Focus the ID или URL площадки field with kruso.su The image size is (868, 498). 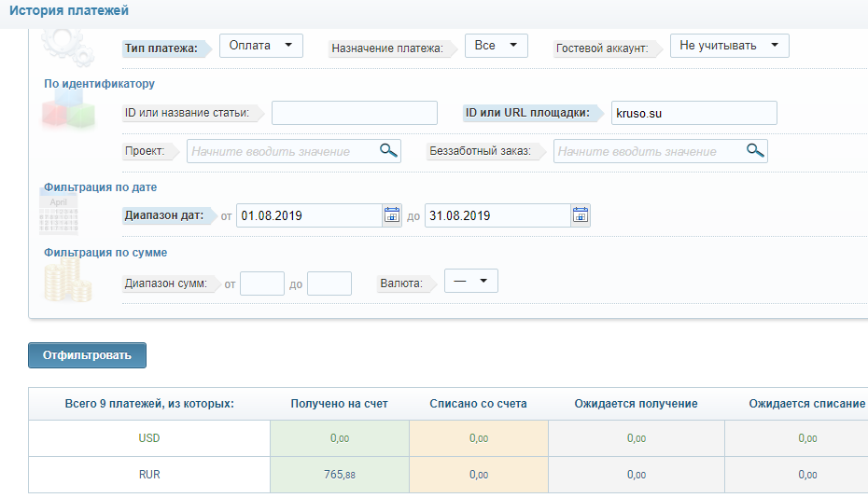694,113
